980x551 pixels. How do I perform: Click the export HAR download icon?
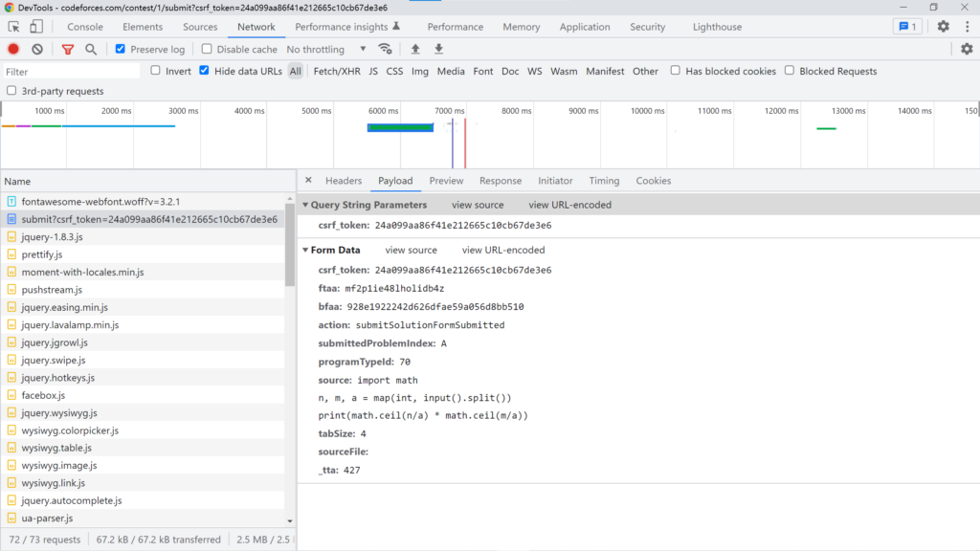[x=439, y=49]
